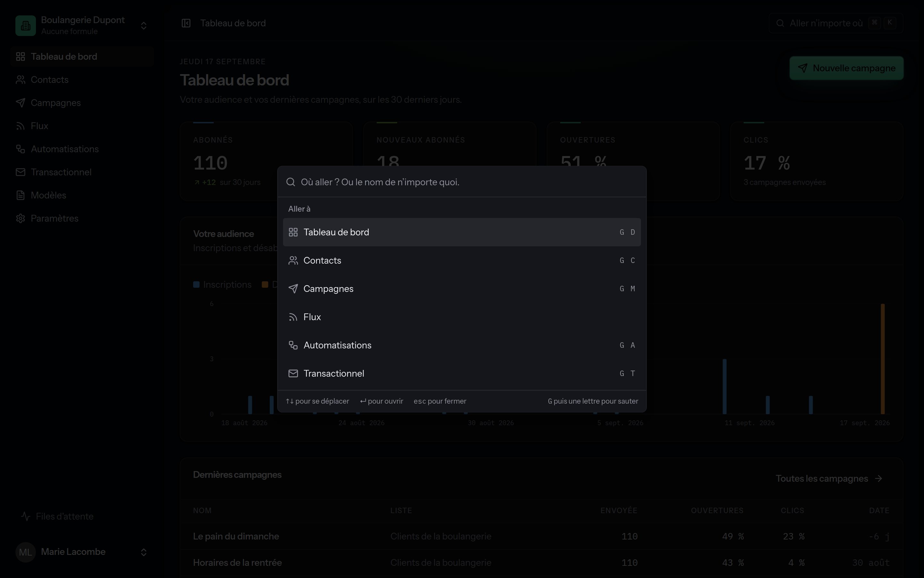Click the orange chart bar at 17 sept.
This screenshot has width=924, height=578.
pos(882,359)
